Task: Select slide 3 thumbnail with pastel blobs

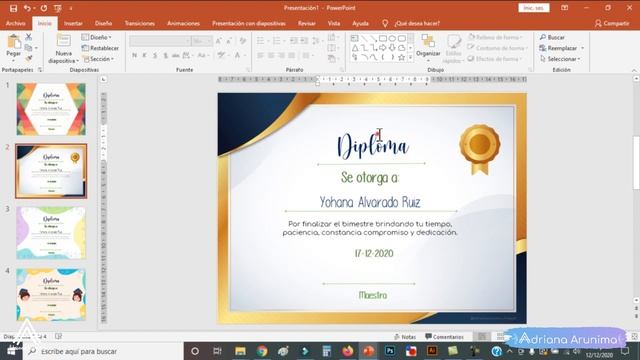Action: pos(51,233)
